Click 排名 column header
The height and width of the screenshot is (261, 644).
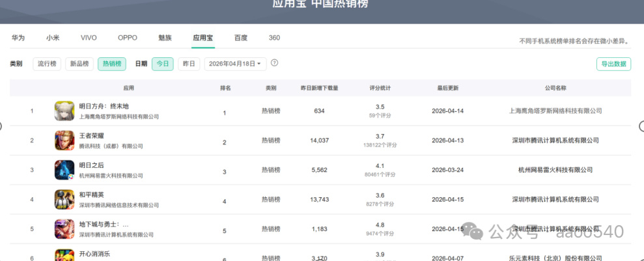click(x=225, y=88)
